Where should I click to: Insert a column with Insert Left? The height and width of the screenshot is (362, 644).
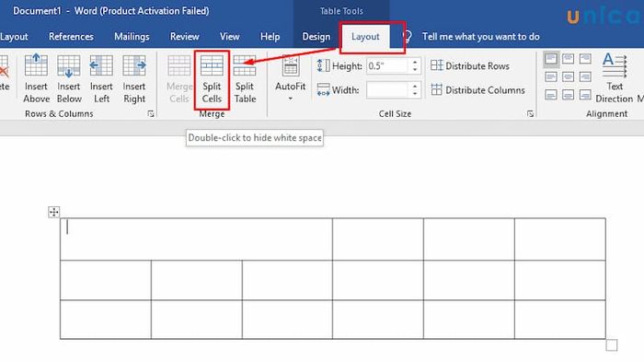click(101, 78)
